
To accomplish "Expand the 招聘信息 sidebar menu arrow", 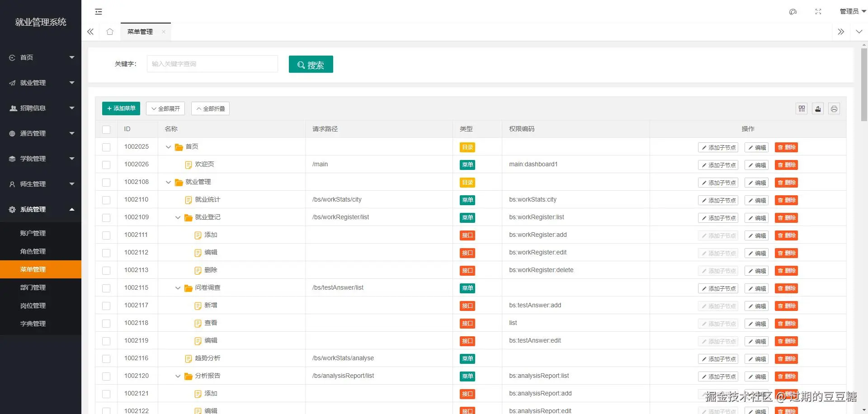I will coord(72,108).
